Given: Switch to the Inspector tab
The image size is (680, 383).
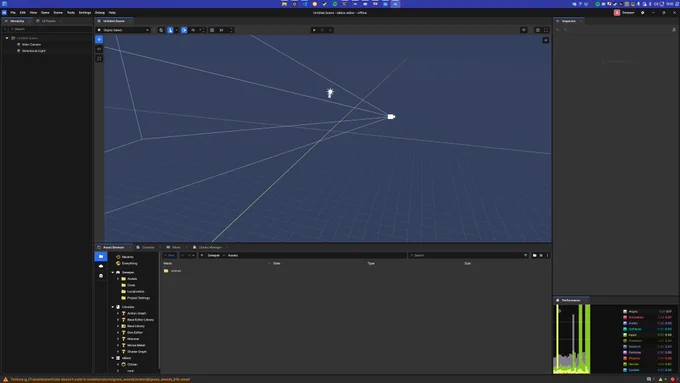Looking at the screenshot, I should 569,21.
